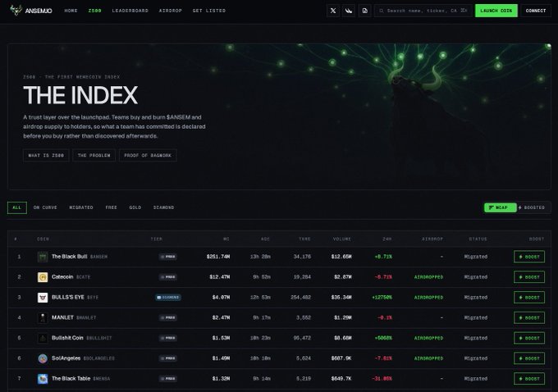
Task: Show only GOLD tier coins
Action: point(135,207)
